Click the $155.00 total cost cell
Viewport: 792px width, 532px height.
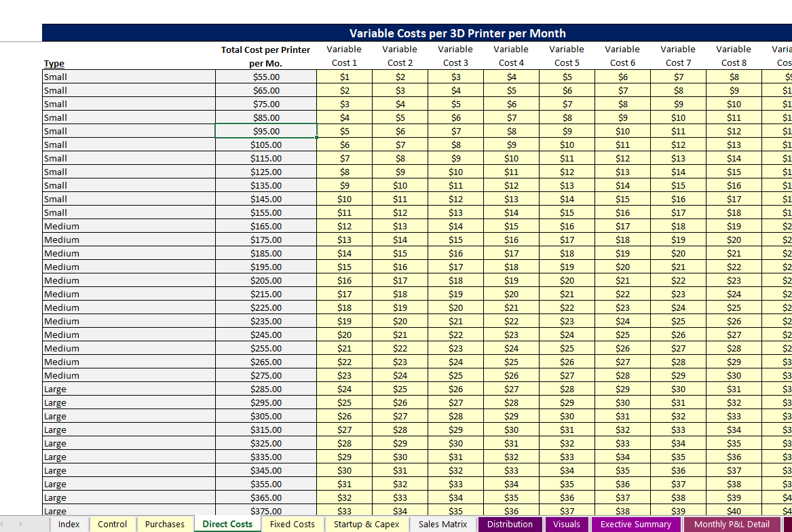point(266,212)
